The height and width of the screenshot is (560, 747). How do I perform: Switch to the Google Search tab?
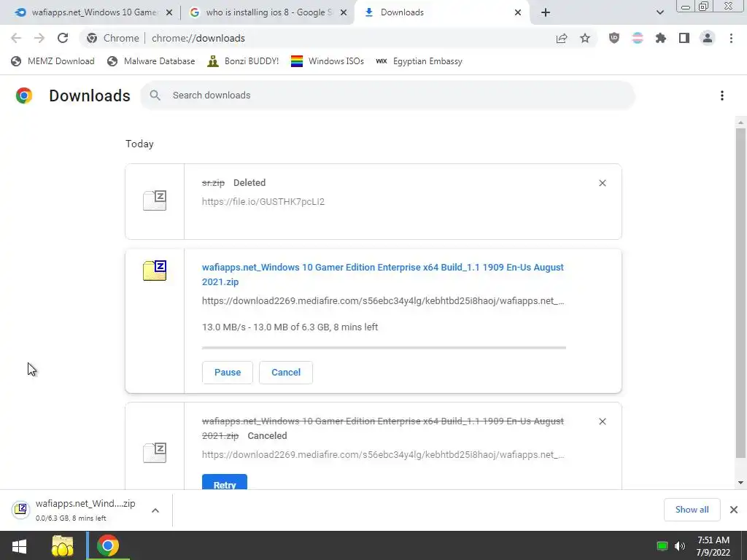coord(268,12)
